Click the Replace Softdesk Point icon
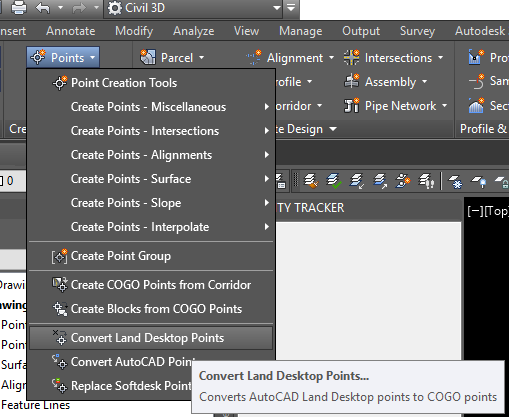Screen dimensions: 509x417 pos(59,386)
